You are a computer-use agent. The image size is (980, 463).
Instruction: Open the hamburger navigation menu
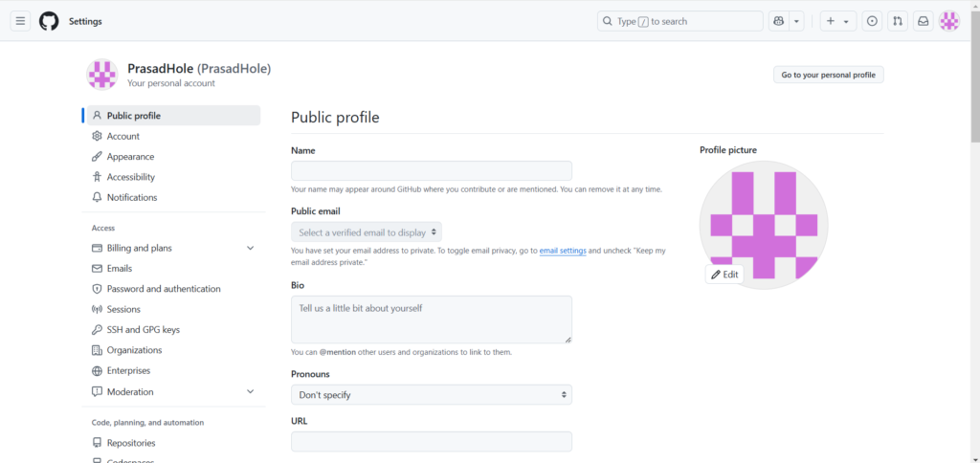tap(20, 21)
